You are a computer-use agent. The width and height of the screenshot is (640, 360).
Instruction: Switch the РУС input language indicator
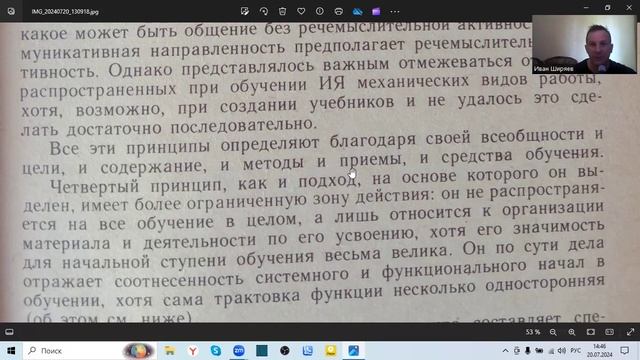(576, 351)
